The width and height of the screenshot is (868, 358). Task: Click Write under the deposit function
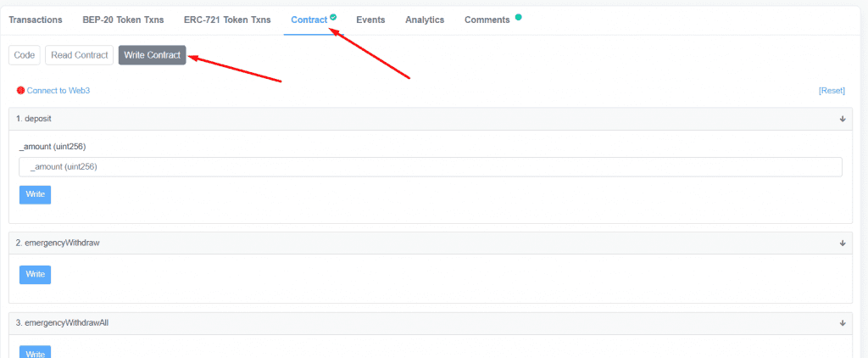[x=35, y=194]
